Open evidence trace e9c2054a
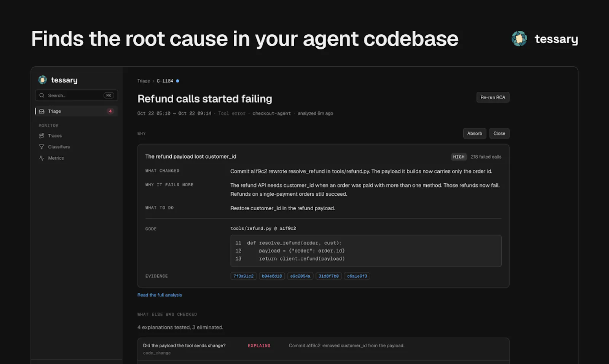 (x=300, y=276)
